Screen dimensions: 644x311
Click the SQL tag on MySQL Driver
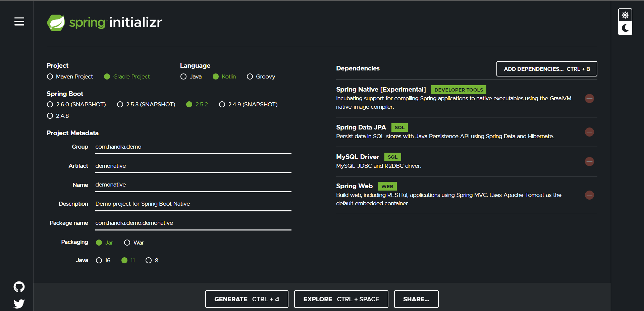tap(393, 157)
